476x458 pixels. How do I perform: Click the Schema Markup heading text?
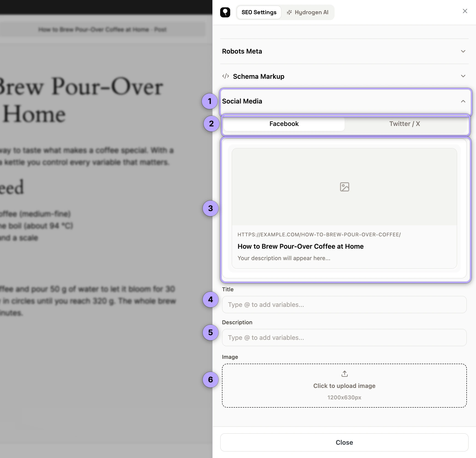point(258,76)
